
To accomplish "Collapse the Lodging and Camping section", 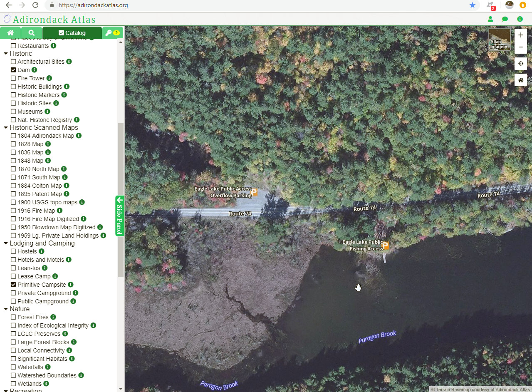I will coord(6,243).
